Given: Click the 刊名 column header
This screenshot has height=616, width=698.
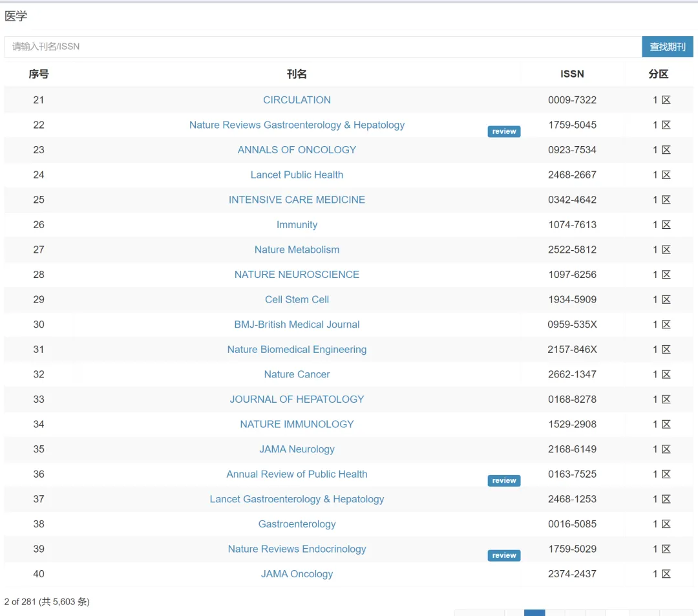Looking at the screenshot, I should click(x=297, y=74).
